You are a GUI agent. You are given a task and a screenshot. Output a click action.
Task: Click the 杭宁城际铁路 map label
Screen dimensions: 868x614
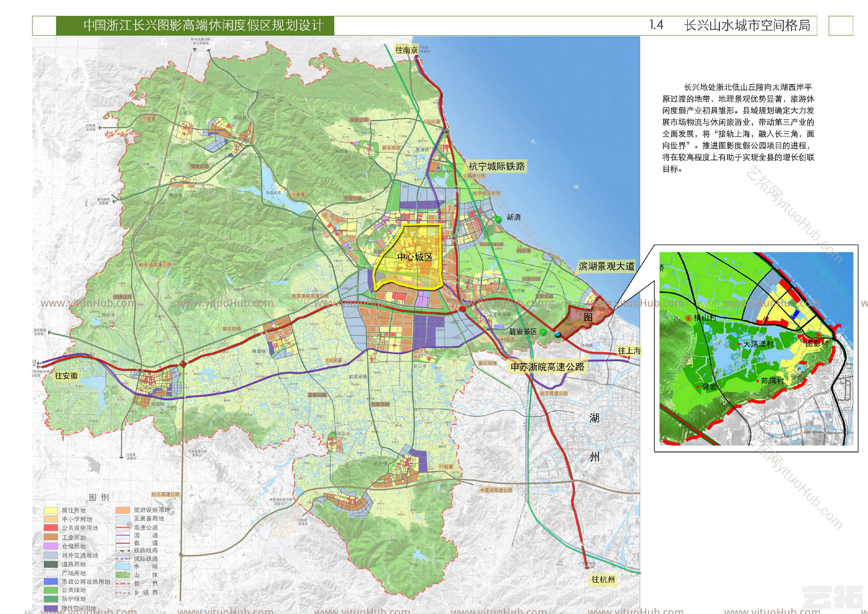[x=497, y=166]
